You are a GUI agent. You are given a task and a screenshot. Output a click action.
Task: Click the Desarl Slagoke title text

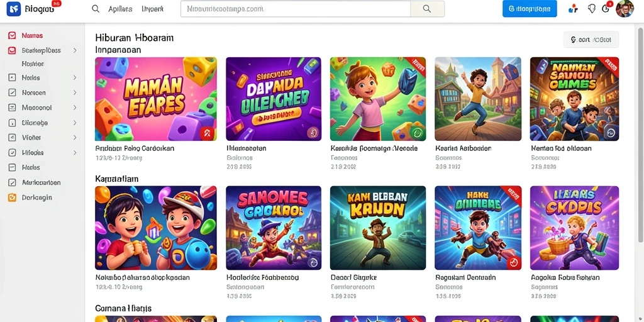click(353, 277)
